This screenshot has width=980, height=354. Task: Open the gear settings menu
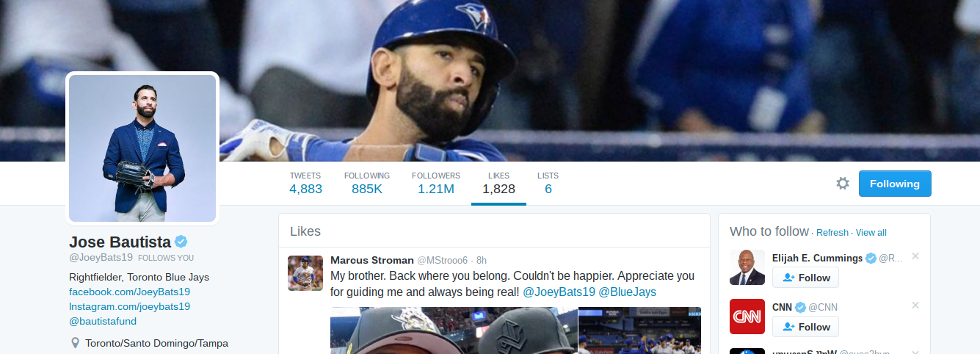coord(843,184)
